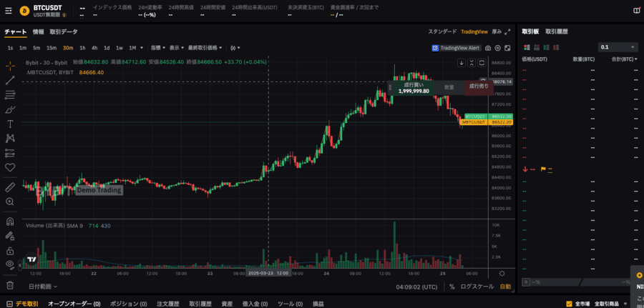Toggle 自動 auto scale
Viewport: 644px width, 308px height.
coord(506,287)
